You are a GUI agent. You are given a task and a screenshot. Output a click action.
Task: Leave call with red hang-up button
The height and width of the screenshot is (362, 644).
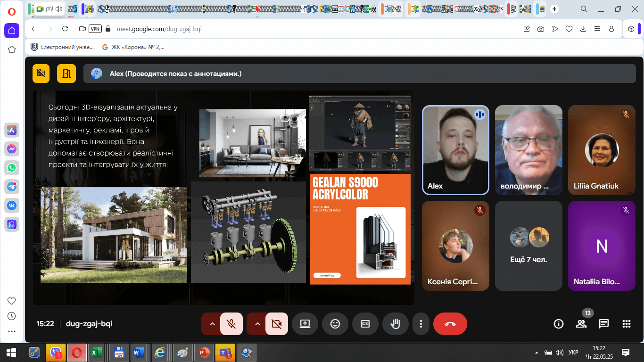450,324
